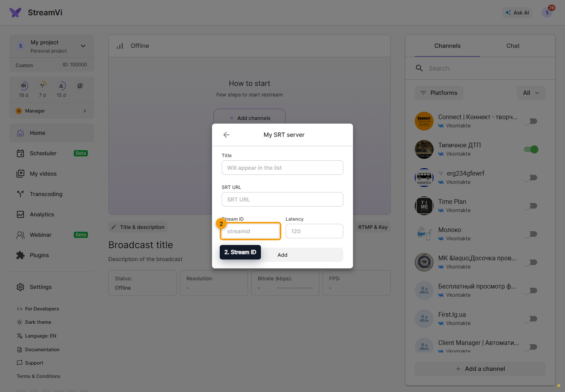Click the SRT URL input field

click(x=282, y=200)
